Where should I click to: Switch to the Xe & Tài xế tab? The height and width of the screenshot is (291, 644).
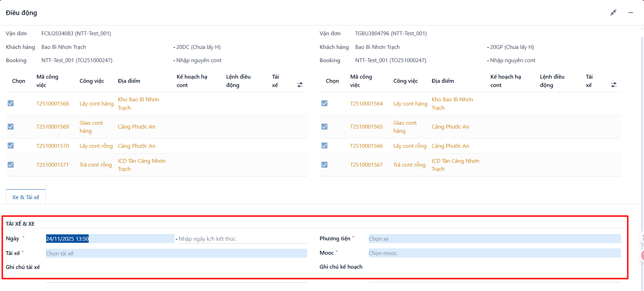point(26,197)
